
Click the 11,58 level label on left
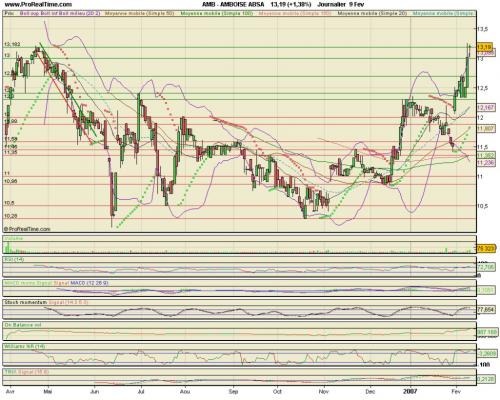[10, 139]
